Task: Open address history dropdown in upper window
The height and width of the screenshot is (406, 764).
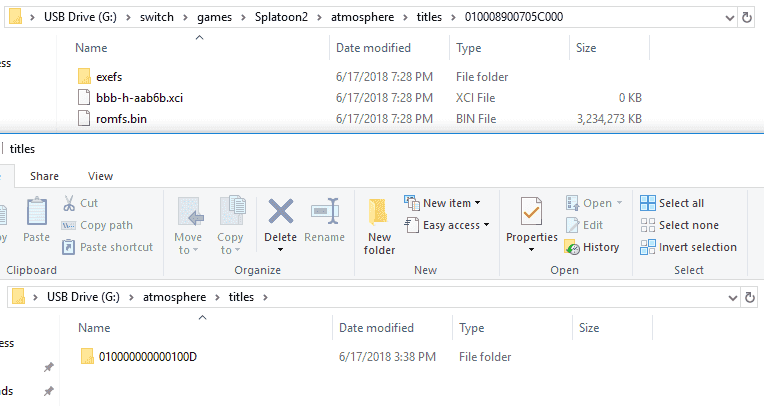Action: 730,18
